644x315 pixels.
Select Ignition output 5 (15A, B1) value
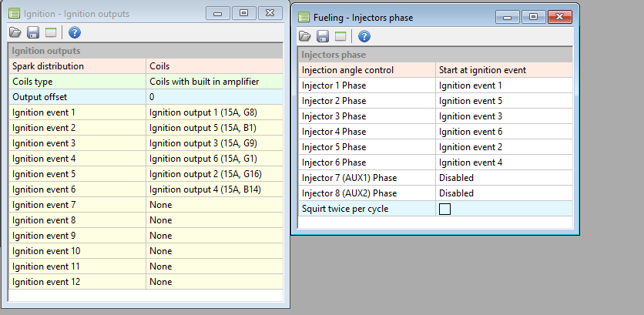click(x=214, y=128)
